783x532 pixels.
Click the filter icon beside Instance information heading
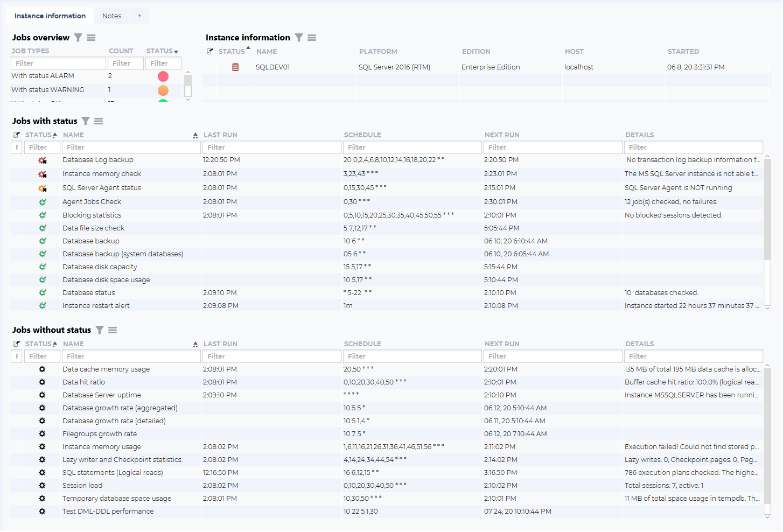(x=299, y=38)
